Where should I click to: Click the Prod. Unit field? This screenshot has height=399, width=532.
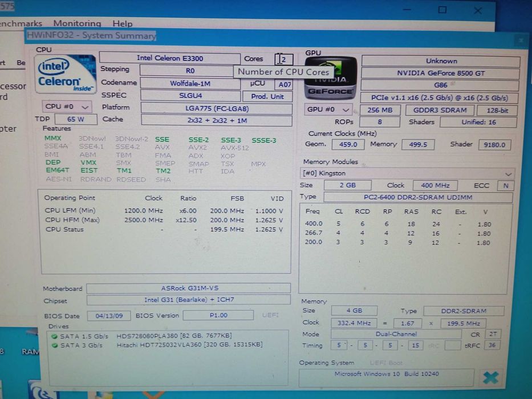pos(267,96)
